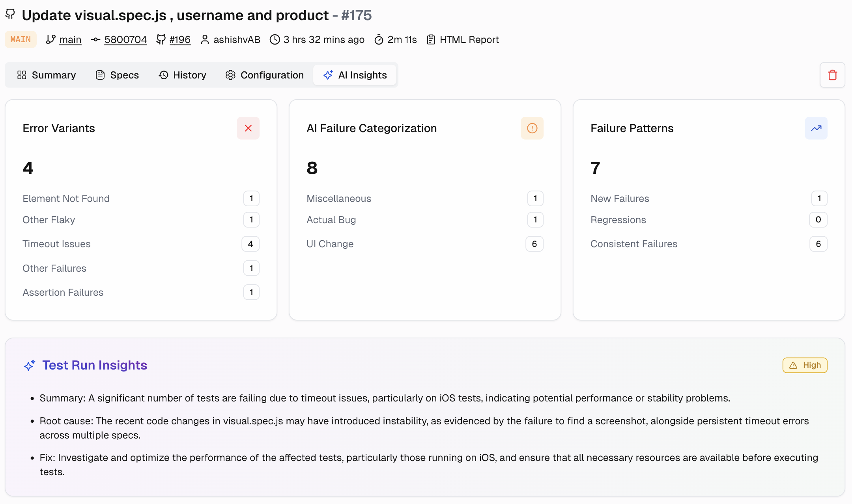The image size is (852, 504).
Task: Click the red trash delete icon
Action: click(x=832, y=75)
